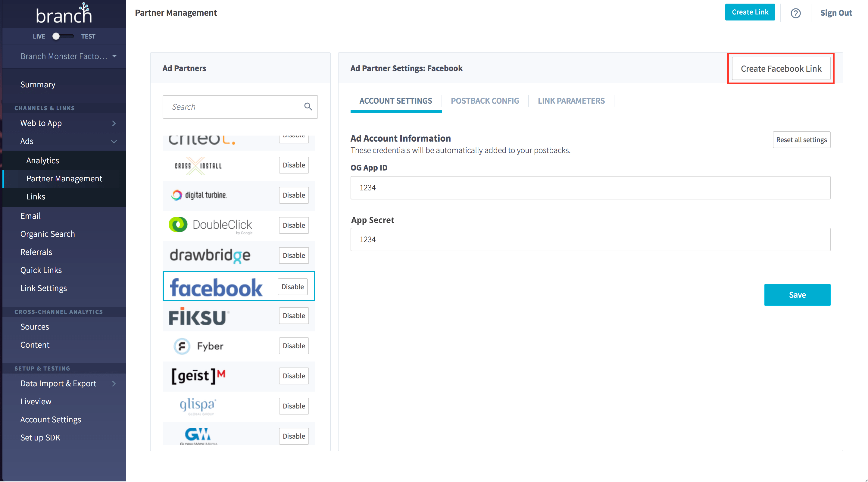Click the Fyber partner logo
This screenshot has height=482, width=868.
(198, 346)
